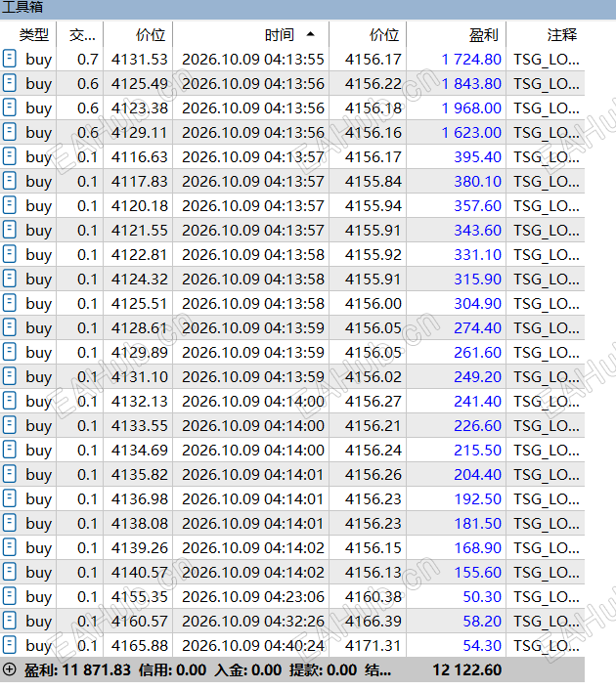This screenshot has width=616, height=690.
Task: Click order icon for buy at 4123.38
Action: pos(9,108)
